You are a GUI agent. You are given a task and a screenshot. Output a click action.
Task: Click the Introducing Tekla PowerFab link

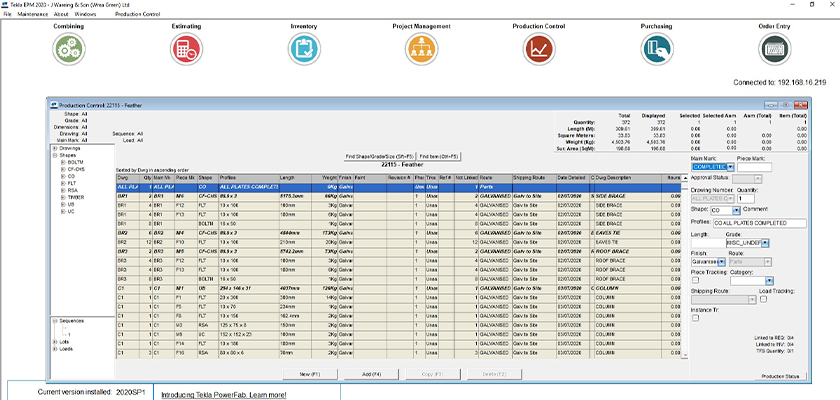pyautogui.click(x=223, y=395)
